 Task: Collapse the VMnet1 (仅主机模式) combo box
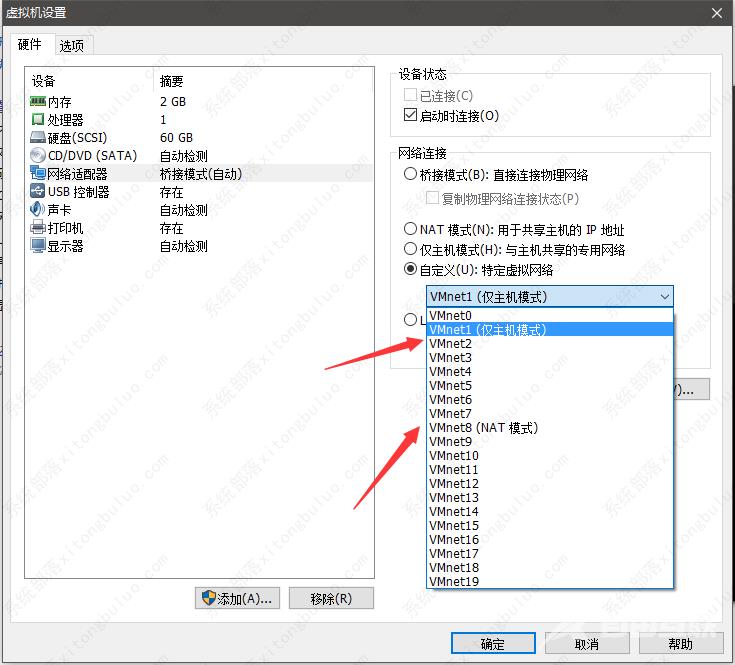click(664, 297)
